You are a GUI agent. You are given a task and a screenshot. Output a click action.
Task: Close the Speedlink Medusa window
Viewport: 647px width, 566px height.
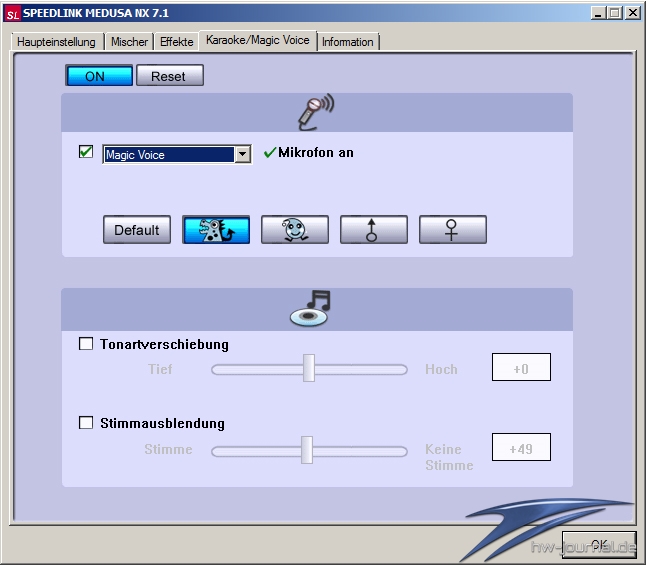coord(633,13)
